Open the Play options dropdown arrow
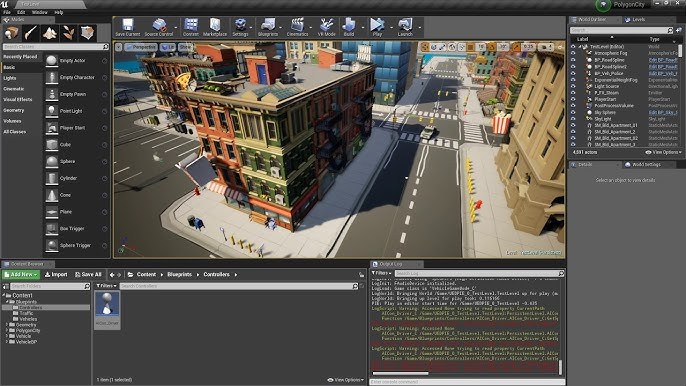Screen dimensions: 686x386 [391, 27]
